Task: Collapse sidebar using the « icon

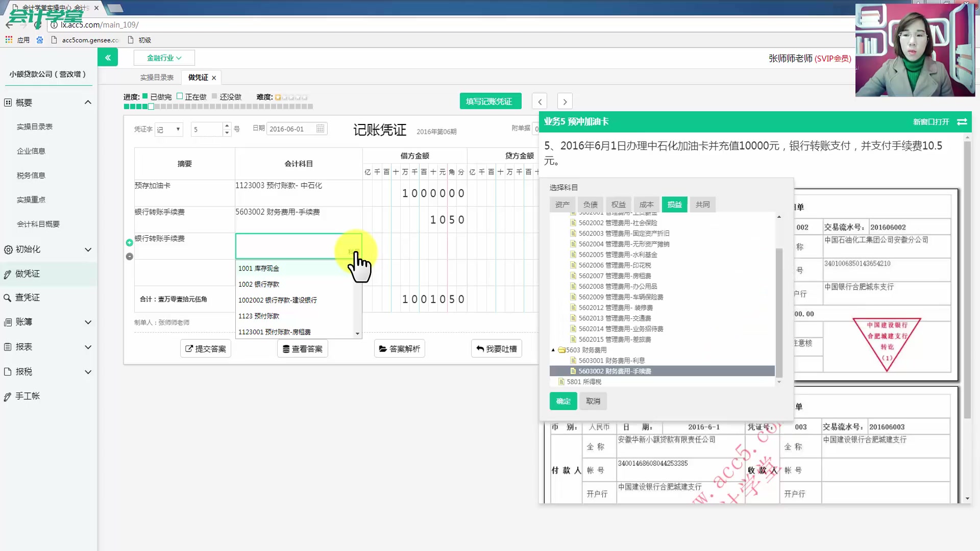Action: tap(108, 57)
